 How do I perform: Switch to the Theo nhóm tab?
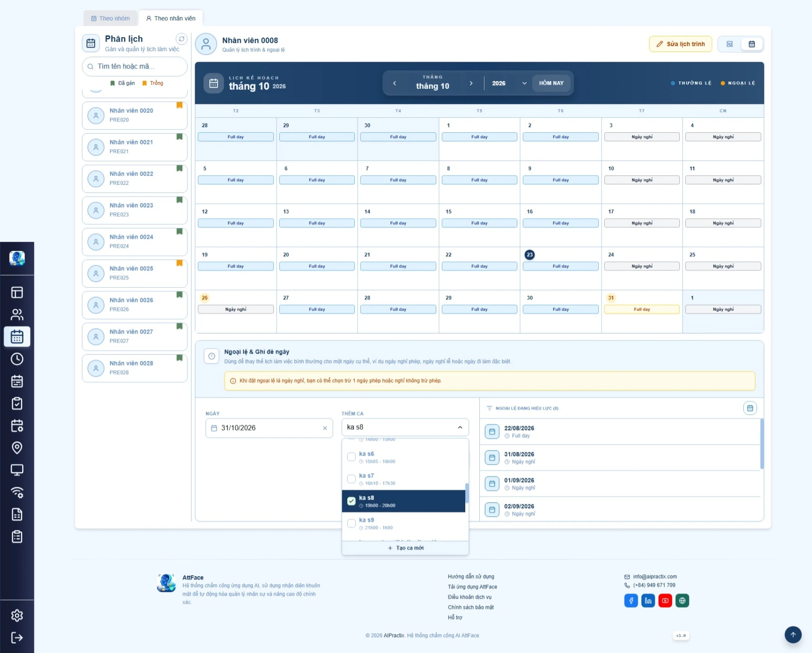[110, 19]
